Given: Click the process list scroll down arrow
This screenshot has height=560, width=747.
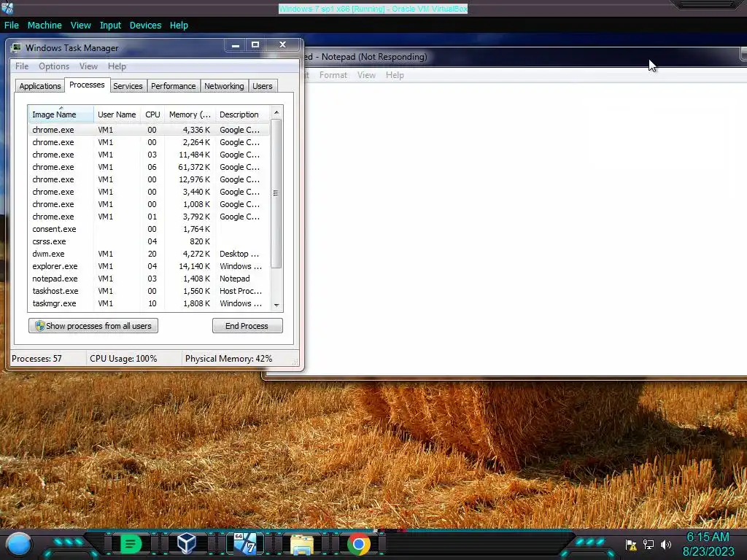Looking at the screenshot, I should pyautogui.click(x=276, y=306).
